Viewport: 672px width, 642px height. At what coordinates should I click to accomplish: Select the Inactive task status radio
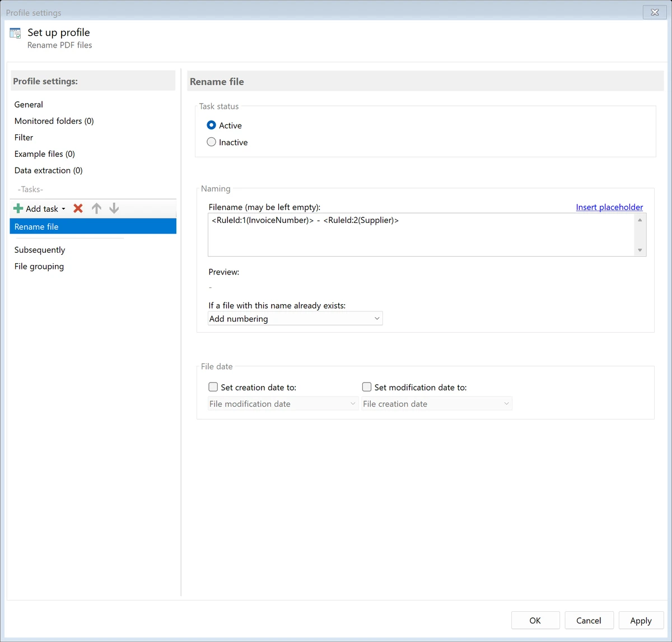tap(211, 142)
